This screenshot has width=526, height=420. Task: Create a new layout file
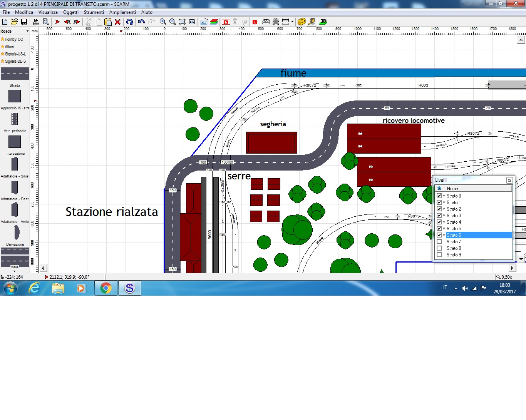[x=5, y=22]
